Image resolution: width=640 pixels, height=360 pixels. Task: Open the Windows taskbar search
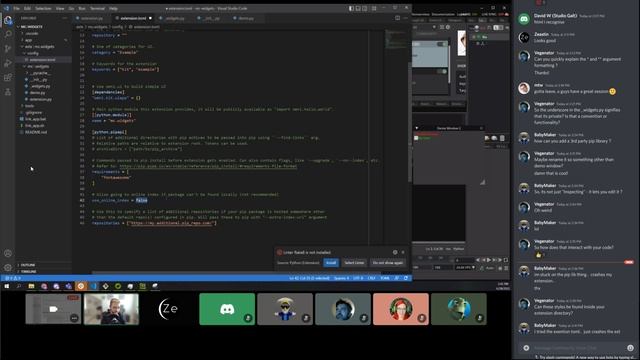click(x=19, y=287)
